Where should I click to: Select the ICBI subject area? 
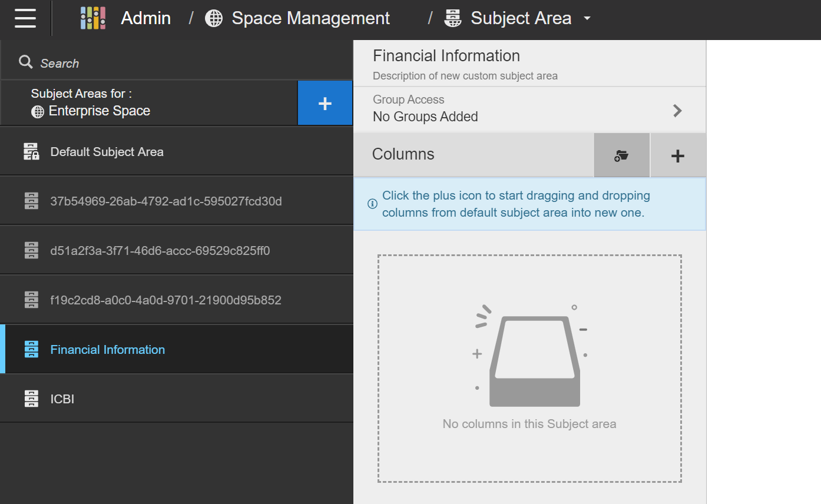pyautogui.click(x=177, y=399)
